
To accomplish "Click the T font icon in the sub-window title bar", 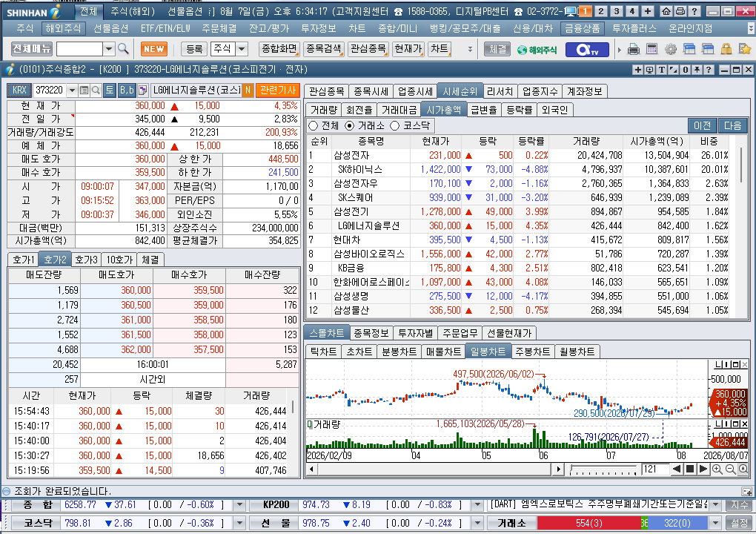I will [661, 70].
